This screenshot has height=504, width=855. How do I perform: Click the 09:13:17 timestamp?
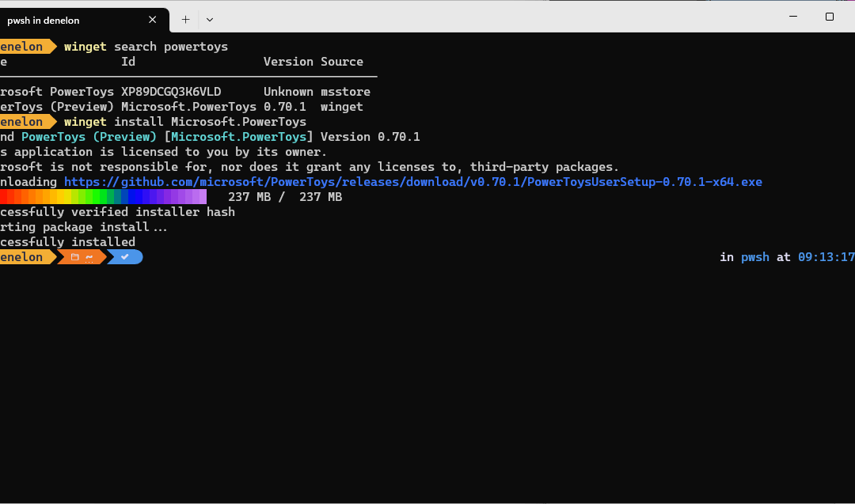point(826,256)
